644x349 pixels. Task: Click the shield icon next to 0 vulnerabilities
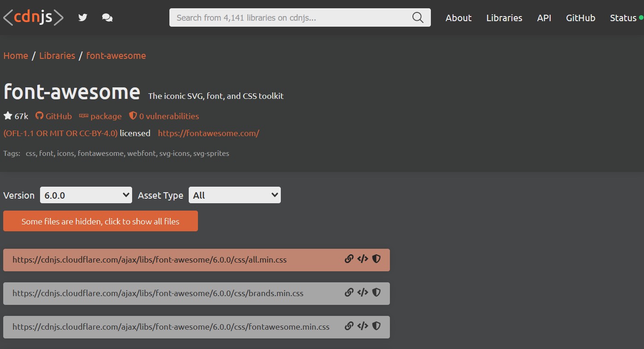[133, 116]
